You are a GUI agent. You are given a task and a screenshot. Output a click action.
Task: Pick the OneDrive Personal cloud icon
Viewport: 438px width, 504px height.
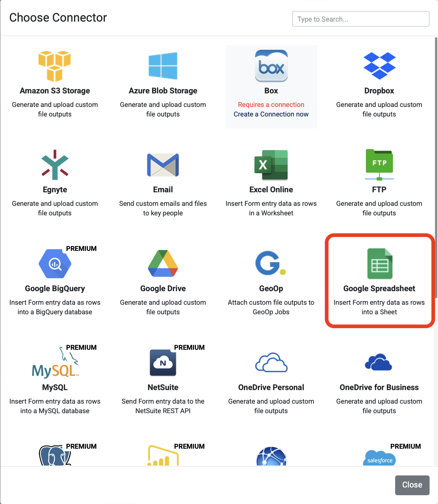[271, 363]
